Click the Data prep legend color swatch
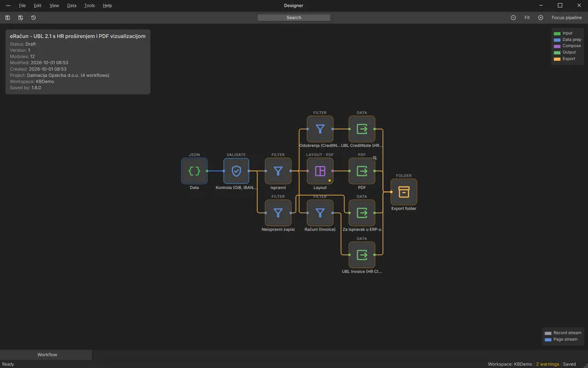This screenshot has height=368, width=588. pos(557,40)
